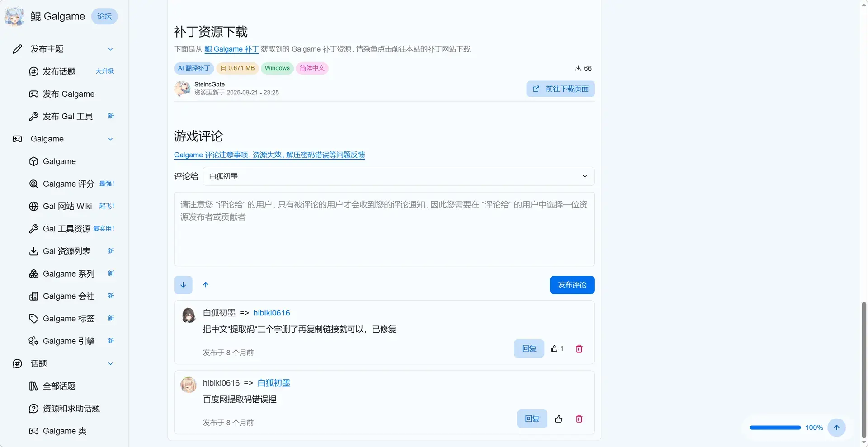Screen dimensions: 868x447
Task: Click gamepad icon beside 发布 Galgame
Action: (x=33, y=94)
